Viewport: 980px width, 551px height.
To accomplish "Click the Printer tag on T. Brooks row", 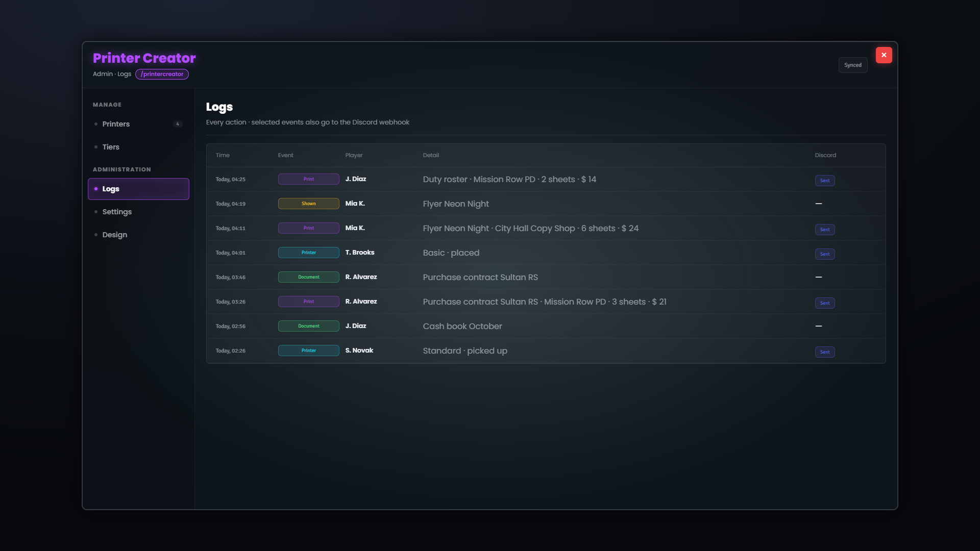I will click(309, 253).
